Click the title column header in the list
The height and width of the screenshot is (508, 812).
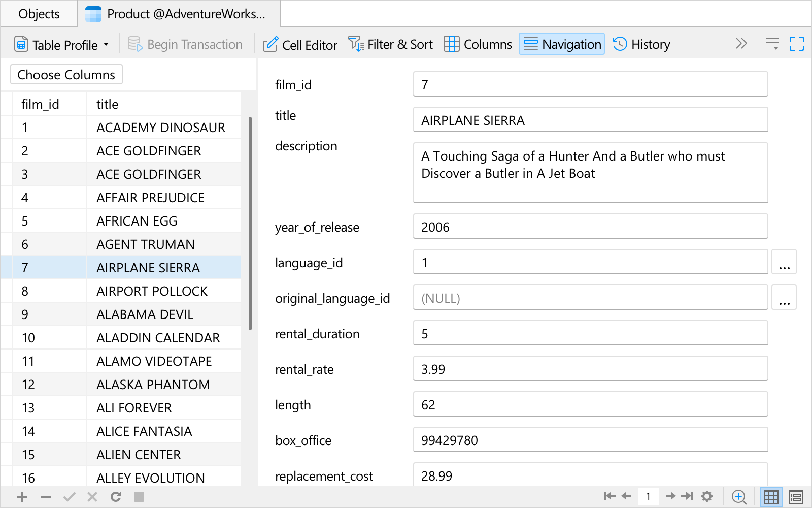coord(163,104)
